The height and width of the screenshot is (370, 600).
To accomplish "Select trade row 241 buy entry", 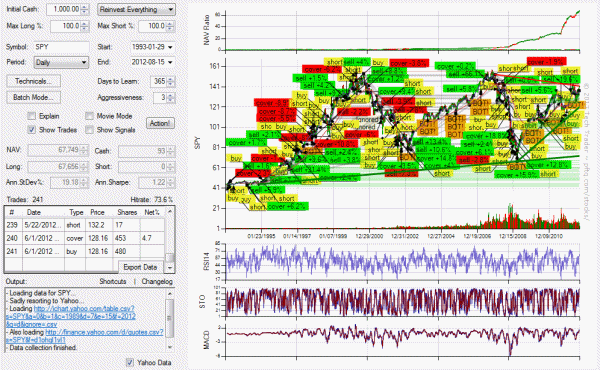I will tap(85, 251).
